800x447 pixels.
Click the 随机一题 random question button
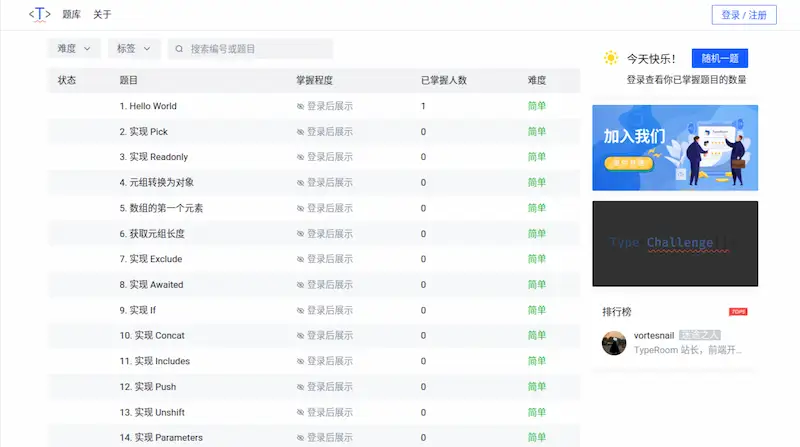[x=720, y=59]
